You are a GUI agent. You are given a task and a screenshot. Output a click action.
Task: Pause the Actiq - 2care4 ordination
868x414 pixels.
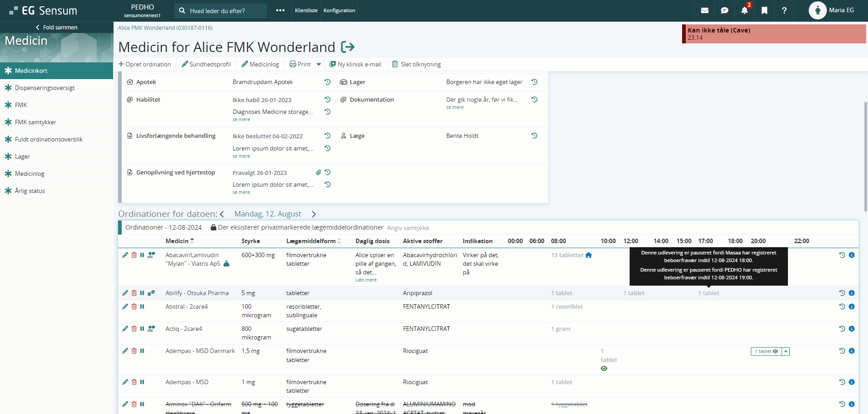click(x=142, y=329)
